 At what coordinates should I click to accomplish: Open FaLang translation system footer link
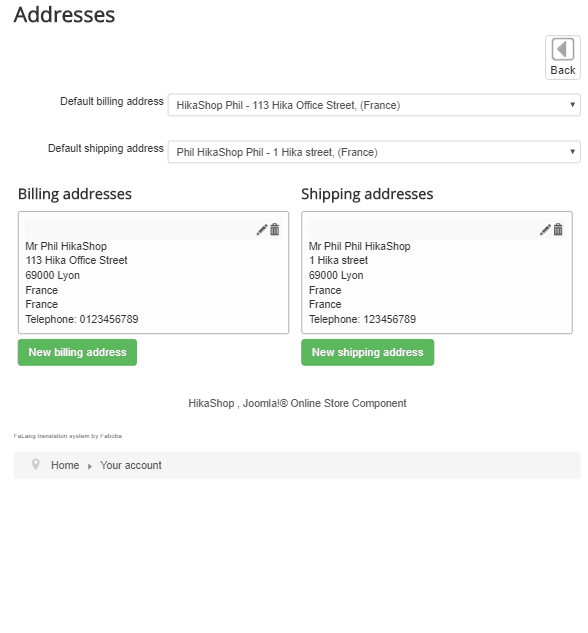(x=68, y=436)
